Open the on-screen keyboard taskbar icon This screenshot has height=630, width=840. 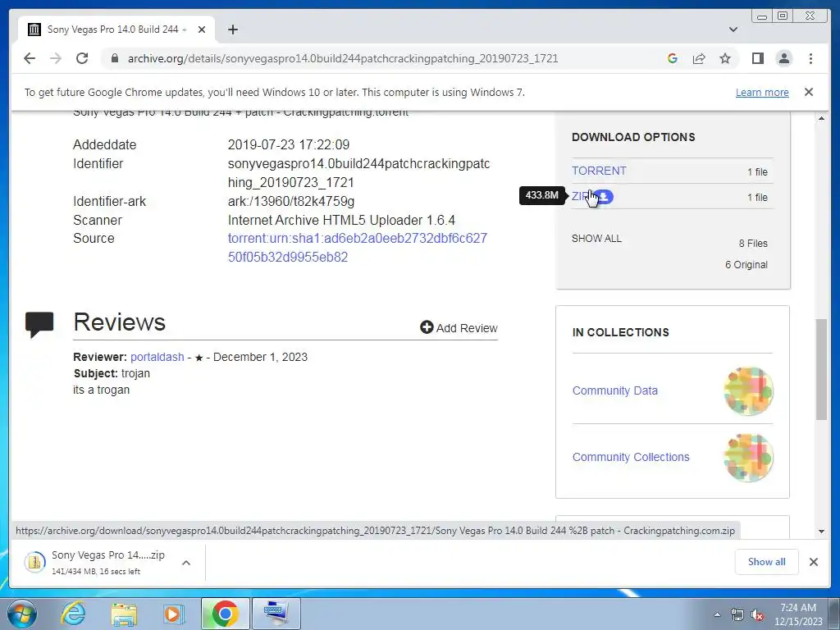click(x=276, y=614)
